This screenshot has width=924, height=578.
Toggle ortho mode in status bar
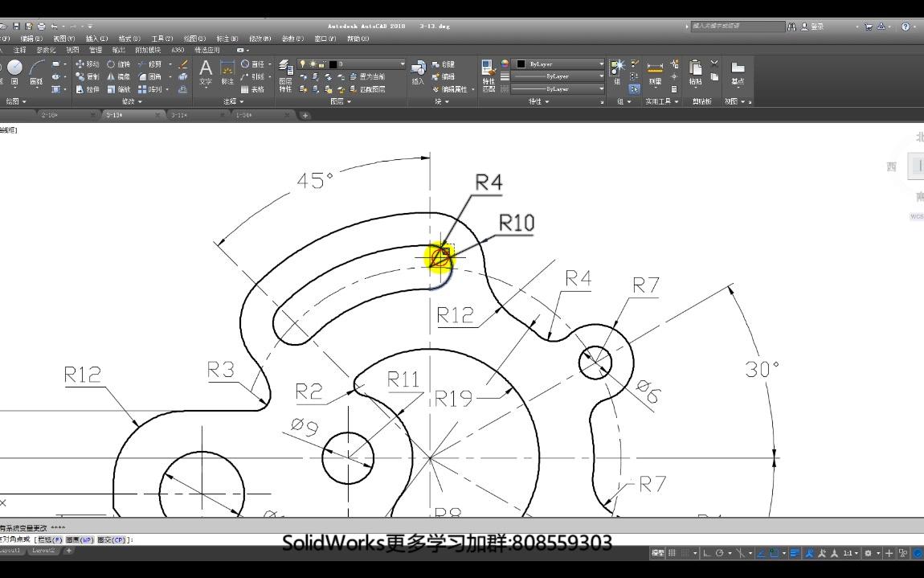pos(706,552)
